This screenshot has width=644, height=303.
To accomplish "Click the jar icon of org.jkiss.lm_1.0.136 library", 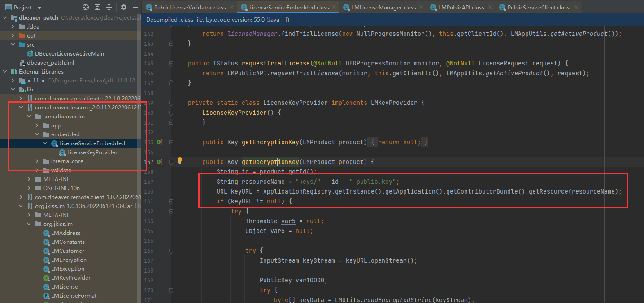I will point(30,206).
